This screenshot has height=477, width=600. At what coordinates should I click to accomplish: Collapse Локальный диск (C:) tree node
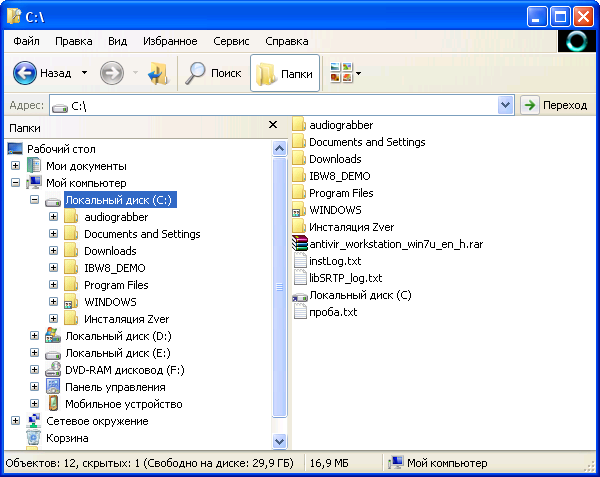(x=34, y=199)
